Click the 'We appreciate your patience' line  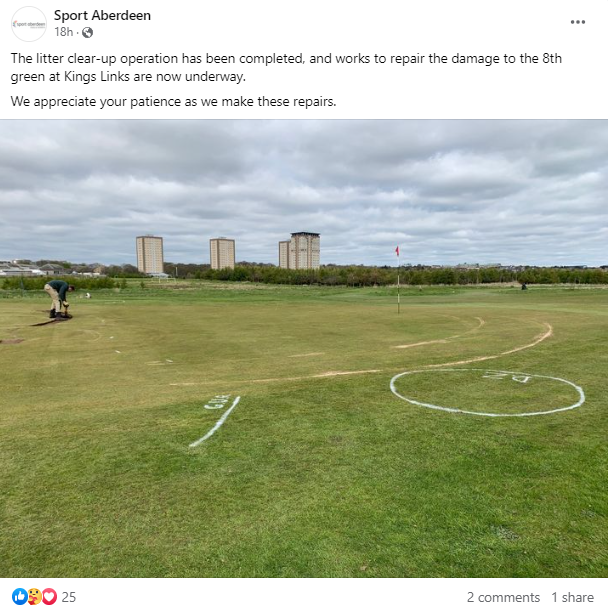click(173, 102)
